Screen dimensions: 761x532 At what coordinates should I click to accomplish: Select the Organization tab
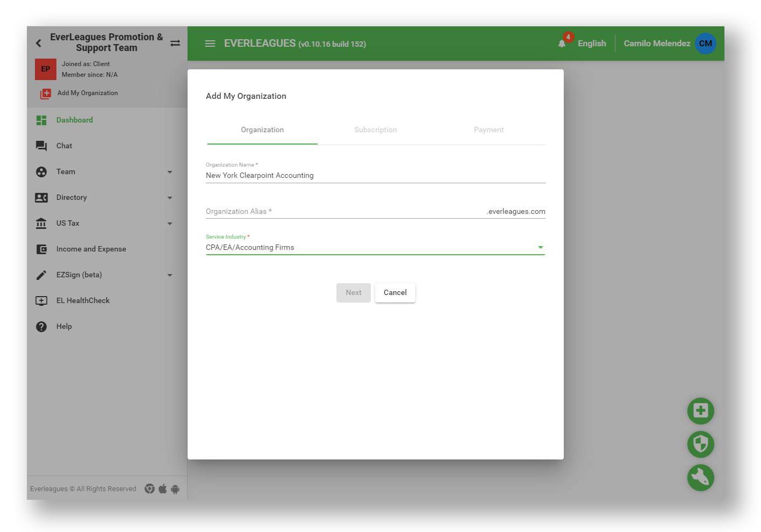pyautogui.click(x=262, y=130)
